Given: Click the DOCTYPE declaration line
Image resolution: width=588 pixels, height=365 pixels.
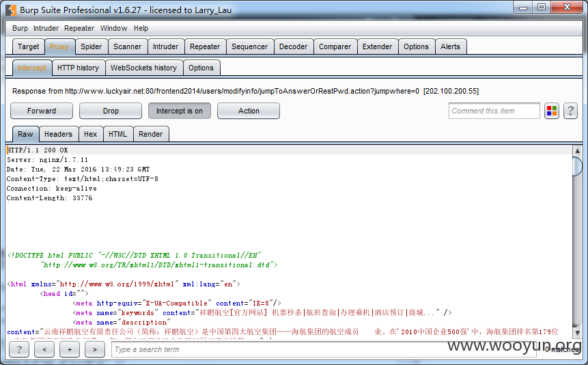Looking at the screenshot, I should coord(135,256).
